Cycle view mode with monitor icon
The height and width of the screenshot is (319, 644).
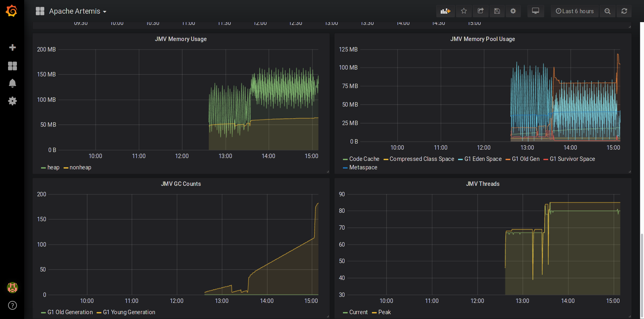535,11
